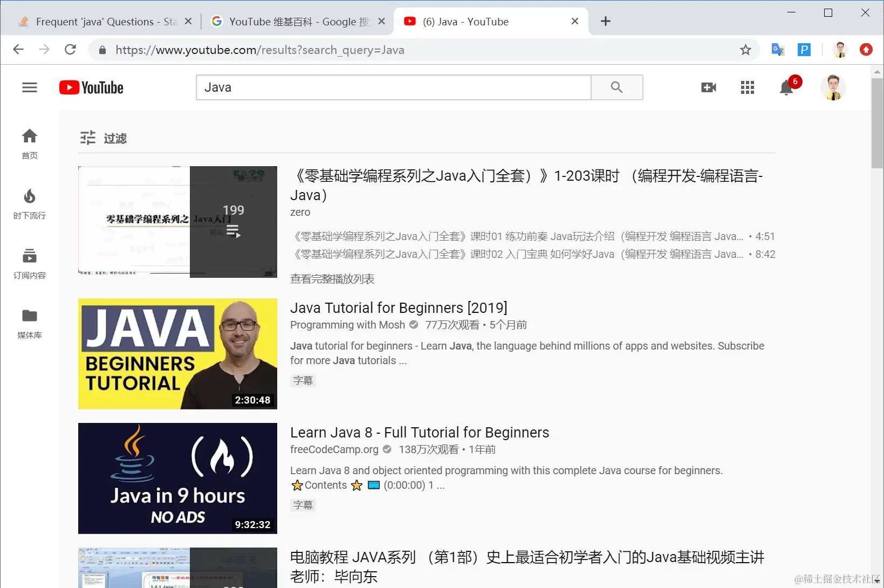Close the (6) Java - YouTube tab

[575, 21]
